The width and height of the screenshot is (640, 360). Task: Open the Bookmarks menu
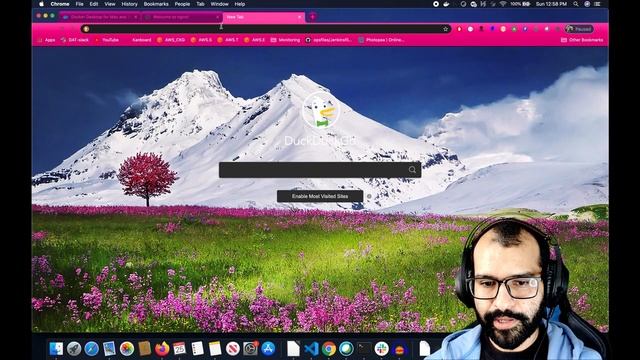[156, 4]
